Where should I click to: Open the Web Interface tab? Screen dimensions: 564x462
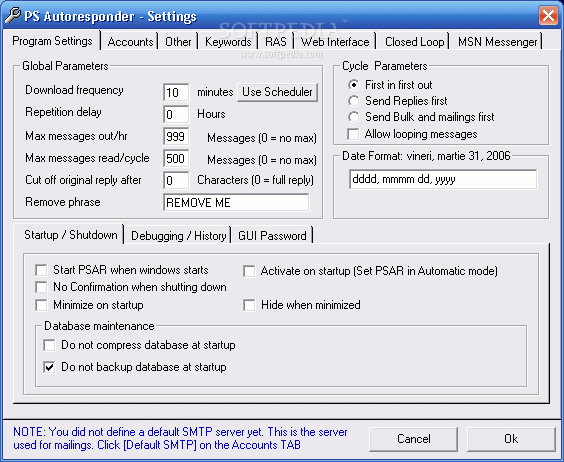[x=335, y=42]
